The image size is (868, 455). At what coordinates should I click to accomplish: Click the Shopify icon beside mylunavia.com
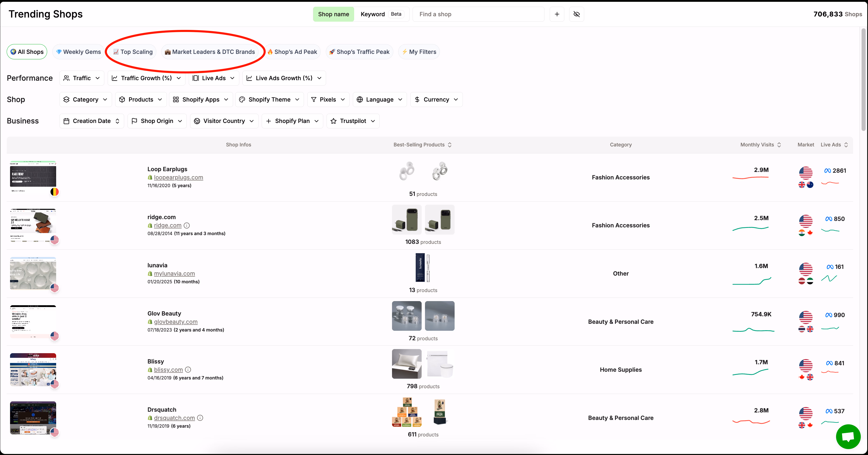150,274
